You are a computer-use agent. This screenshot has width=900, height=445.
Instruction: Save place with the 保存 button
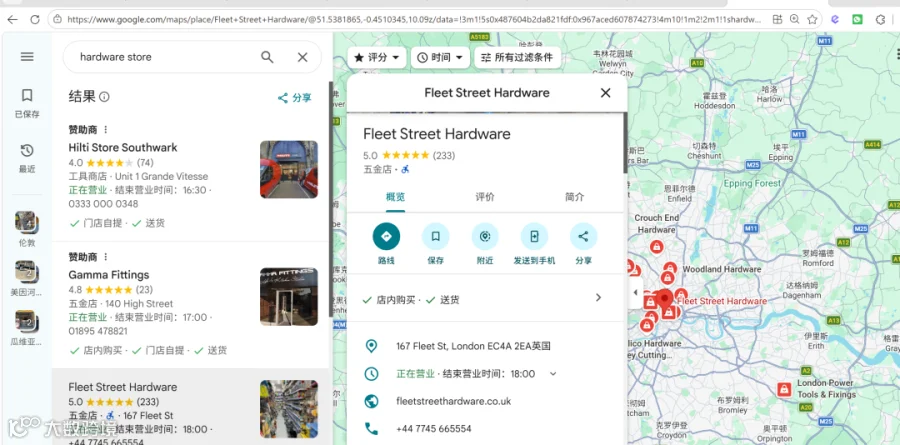pyautogui.click(x=436, y=237)
